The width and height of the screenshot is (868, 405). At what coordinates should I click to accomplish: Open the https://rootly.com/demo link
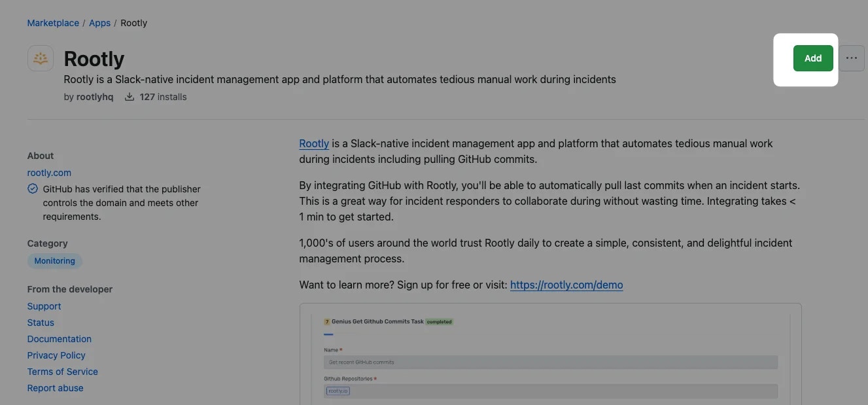566,285
